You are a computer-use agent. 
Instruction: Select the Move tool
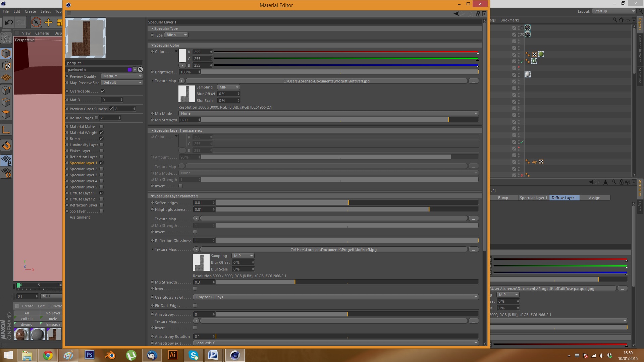pyautogui.click(x=48, y=22)
